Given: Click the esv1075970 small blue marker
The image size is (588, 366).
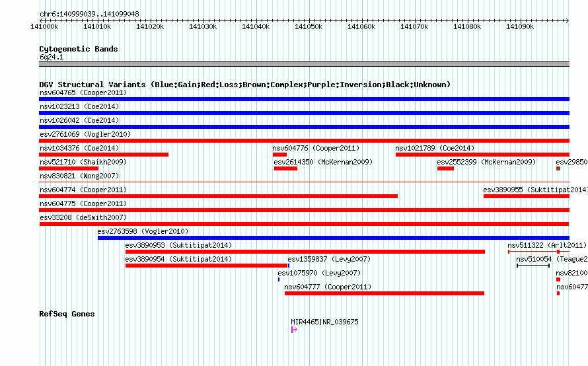Looking at the screenshot, I should click(279, 279).
